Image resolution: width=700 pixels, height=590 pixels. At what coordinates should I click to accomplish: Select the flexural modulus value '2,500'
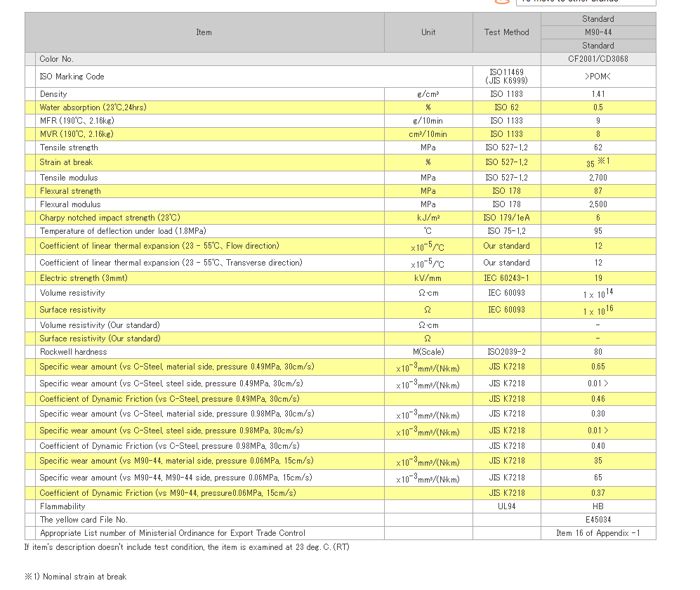(598, 204)
